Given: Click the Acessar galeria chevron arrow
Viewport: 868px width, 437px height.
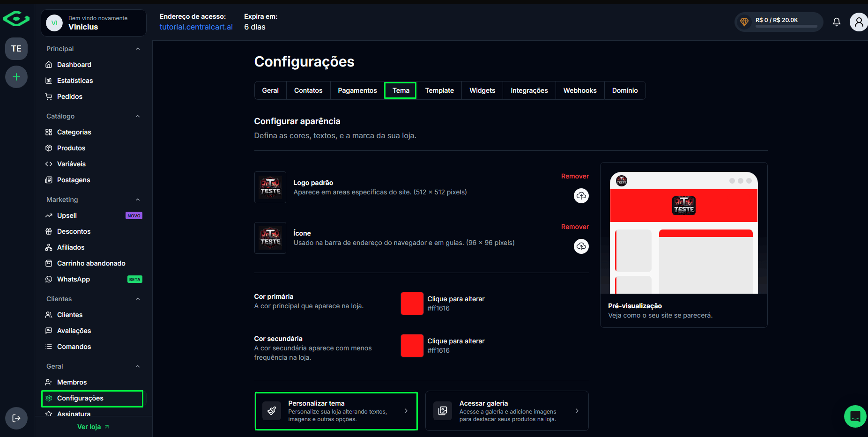Looking at the screenshot, I should (x=577, y=411).
